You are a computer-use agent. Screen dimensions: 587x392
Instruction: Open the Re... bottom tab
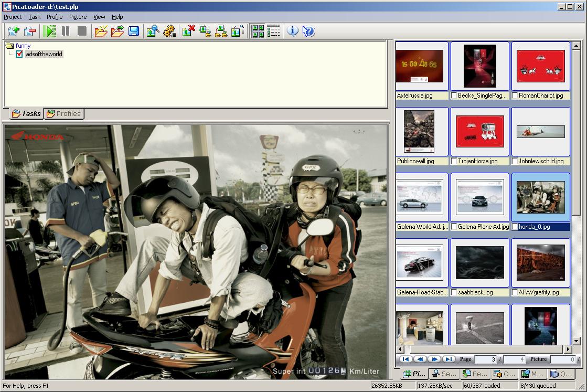475,374
